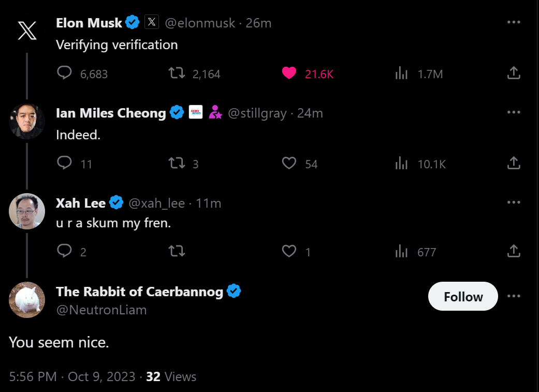Repost Elon Musk's Verifying verification tweet
539x392 pixels.
(177, 74)
